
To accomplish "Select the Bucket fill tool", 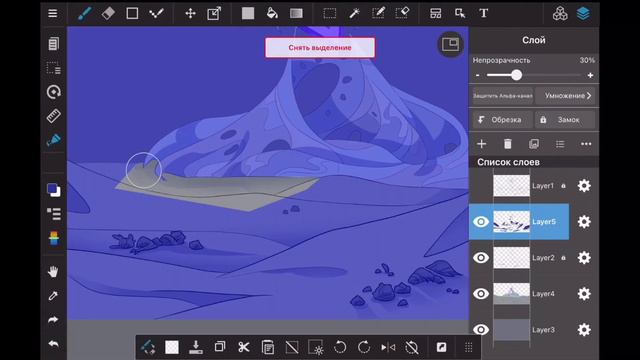I will tap(272, 13).
